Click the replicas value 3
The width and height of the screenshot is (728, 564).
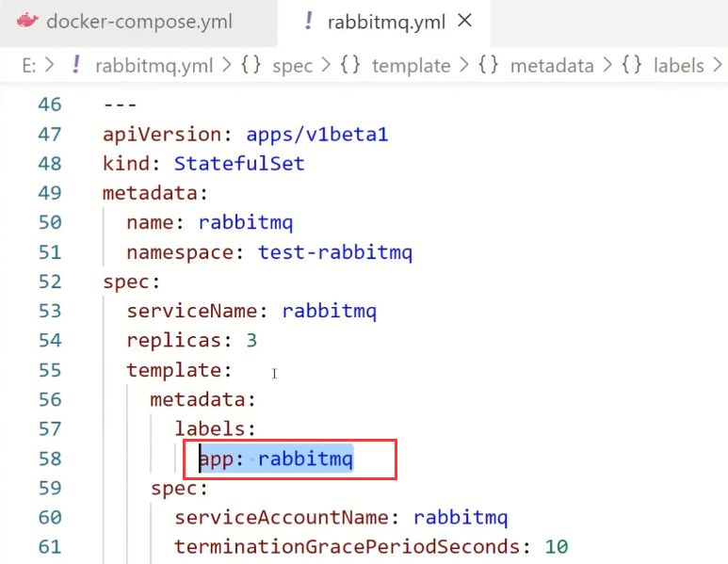pos(251,341)
